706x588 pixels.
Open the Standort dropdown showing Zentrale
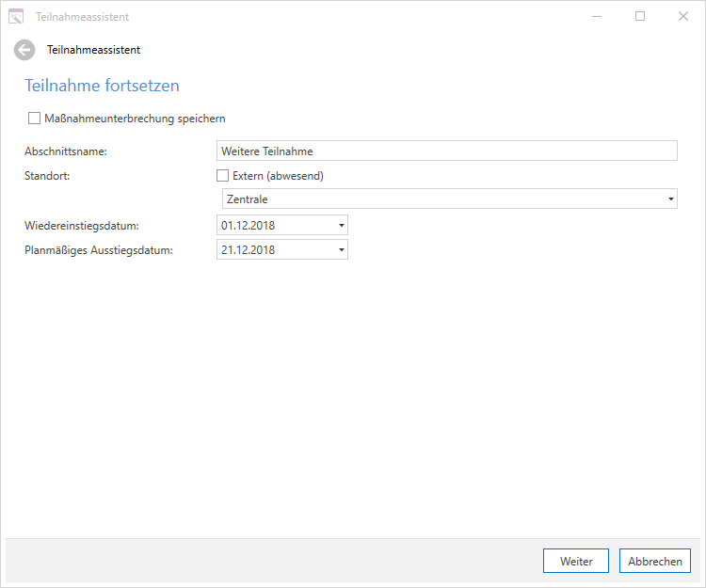[446, 199]
